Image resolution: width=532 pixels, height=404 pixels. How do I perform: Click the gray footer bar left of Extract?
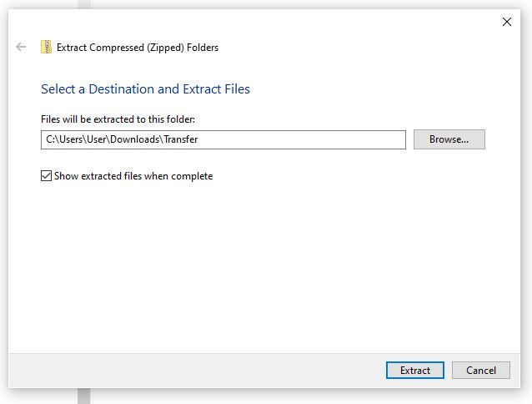click(197, 371)
